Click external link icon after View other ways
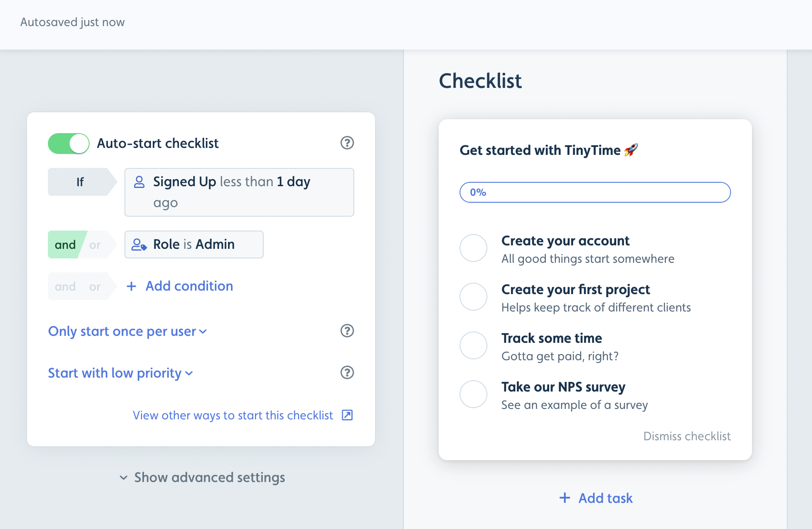The image size is (812, 529). 347,415
